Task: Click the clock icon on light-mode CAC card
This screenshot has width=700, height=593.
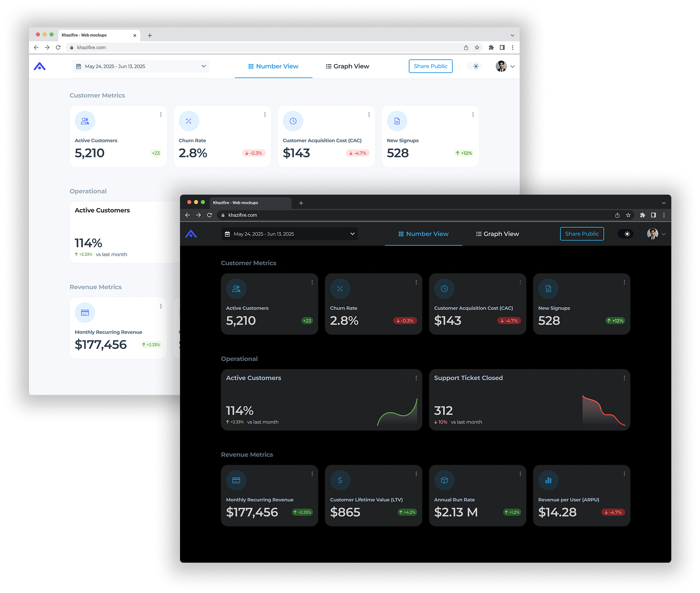Action: (x=293, y=121)
